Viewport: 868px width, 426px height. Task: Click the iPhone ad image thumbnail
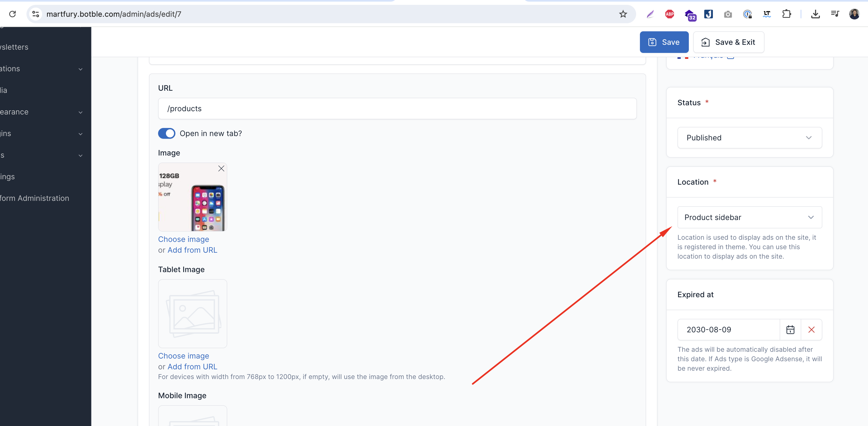click(x=192, y=197)
